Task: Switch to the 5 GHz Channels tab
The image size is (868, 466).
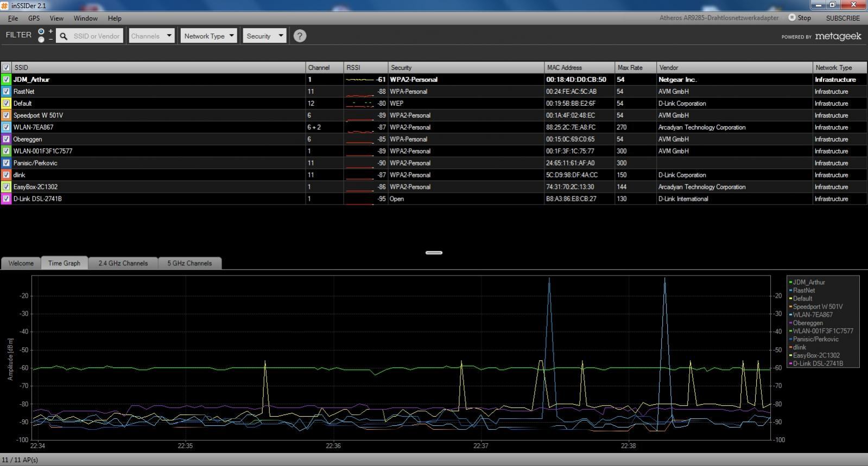Action: 189,263
